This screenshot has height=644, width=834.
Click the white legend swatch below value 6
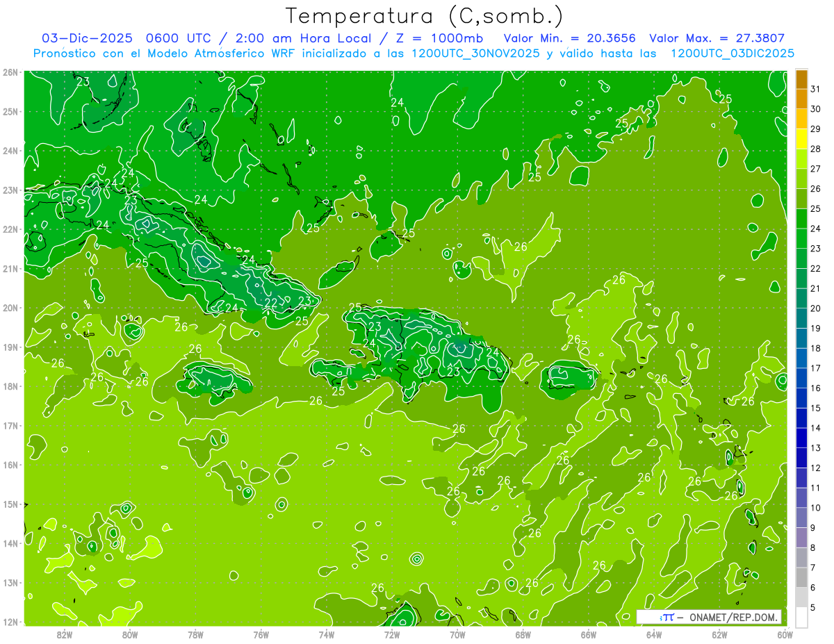click(x=801, y=617)
